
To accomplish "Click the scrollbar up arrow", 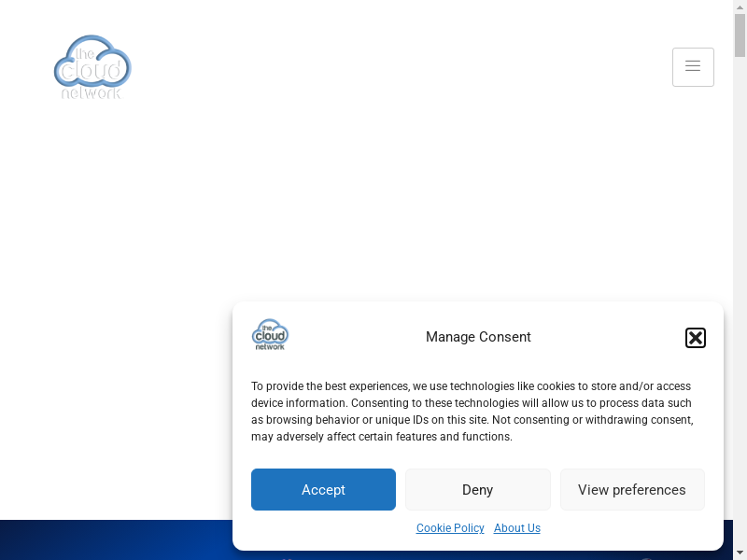I will [x=740, y=7].
